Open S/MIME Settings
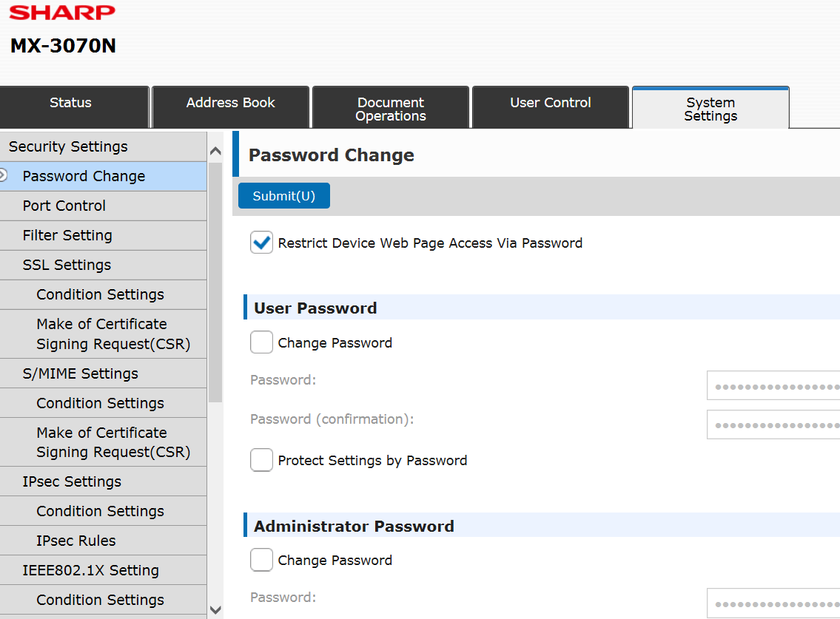 coord(71,373)
